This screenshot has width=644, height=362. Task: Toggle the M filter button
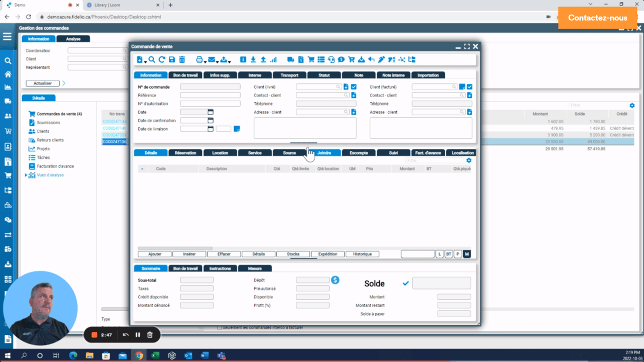coord(467,254)
